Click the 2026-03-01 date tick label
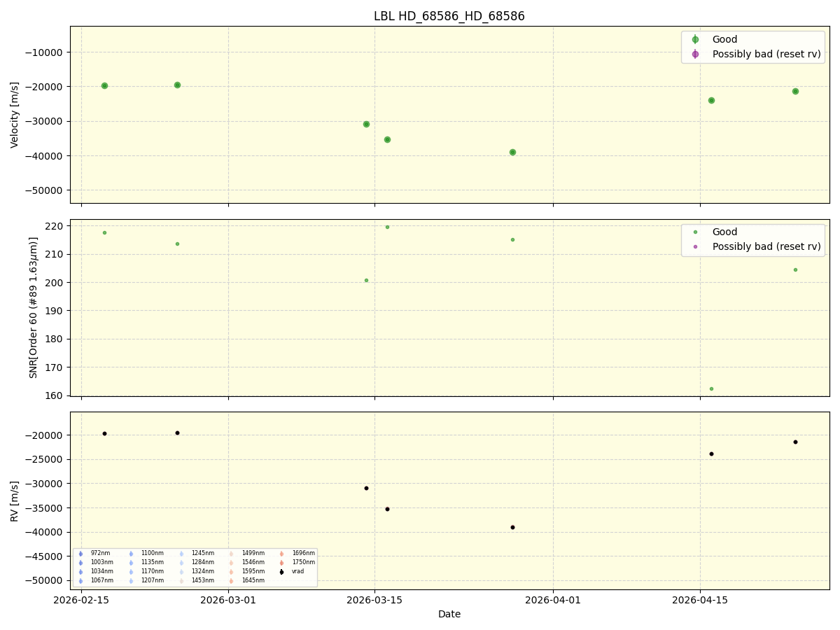 point(228,600)
